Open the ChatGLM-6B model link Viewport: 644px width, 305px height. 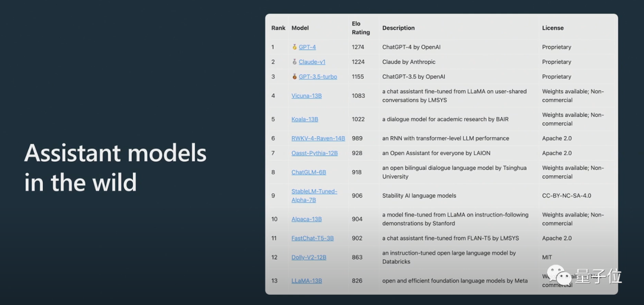tap(309, 172)
